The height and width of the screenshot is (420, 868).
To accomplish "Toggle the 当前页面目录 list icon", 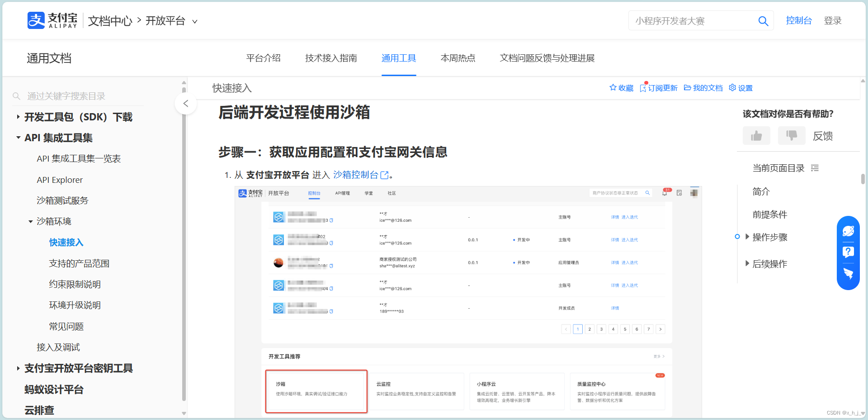I will click(815, 168).
